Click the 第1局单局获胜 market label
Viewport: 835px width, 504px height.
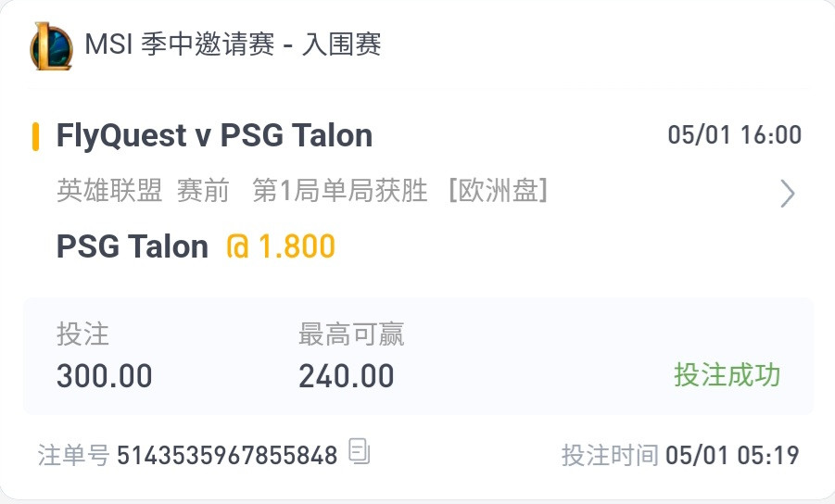(x=340, y=191)
